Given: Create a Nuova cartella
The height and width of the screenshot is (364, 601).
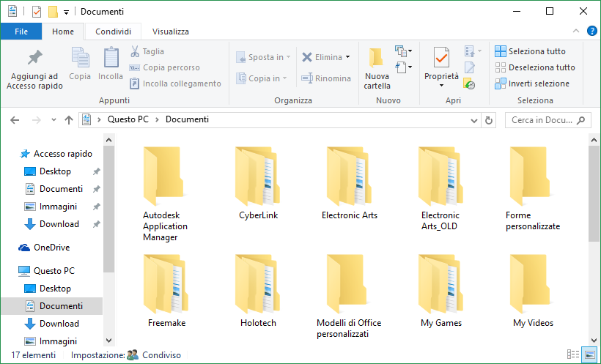Looking at the screenshot, I should click(x=377, y=68).
